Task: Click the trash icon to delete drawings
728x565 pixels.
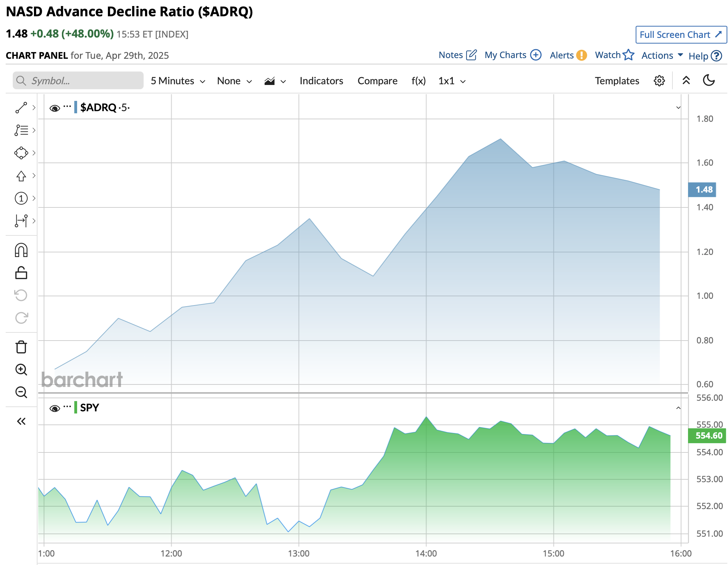Action: pos(21,347)
